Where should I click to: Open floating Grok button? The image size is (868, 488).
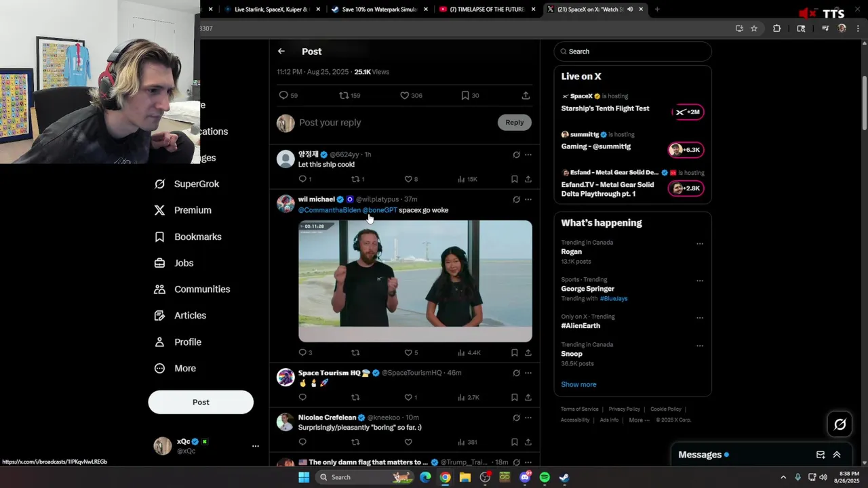tap(840, 424)
